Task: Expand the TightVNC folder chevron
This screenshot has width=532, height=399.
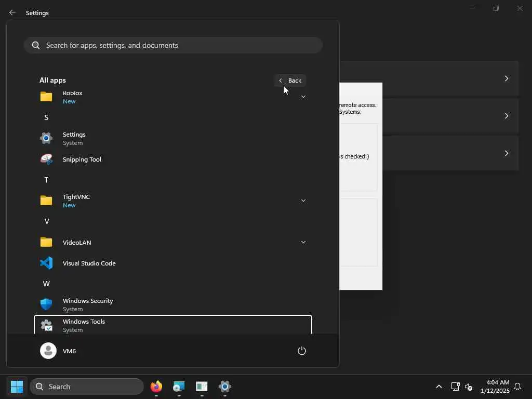Action: [x=303, y=201]
